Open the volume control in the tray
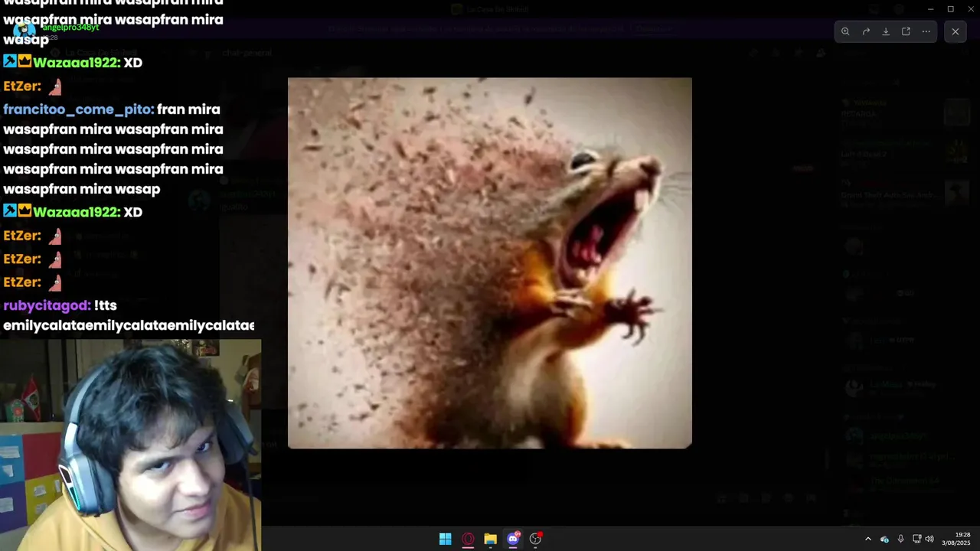Viewport: 980px width, 551px height. (x=929, y=539)
